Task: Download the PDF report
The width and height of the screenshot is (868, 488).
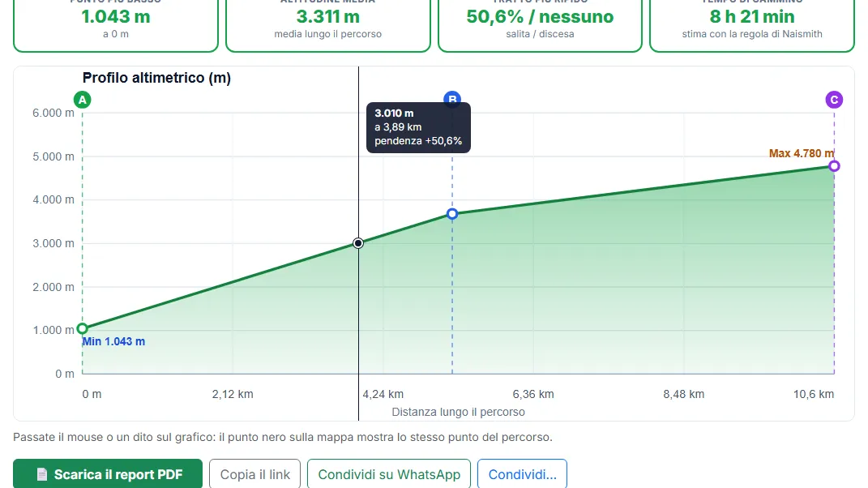Action: point(108,474)
